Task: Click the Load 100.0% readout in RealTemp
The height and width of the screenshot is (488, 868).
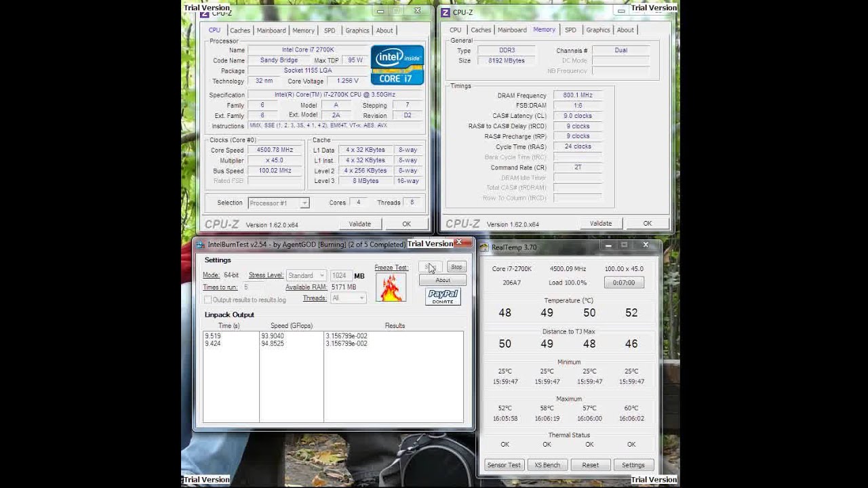Action: point(568,283)
